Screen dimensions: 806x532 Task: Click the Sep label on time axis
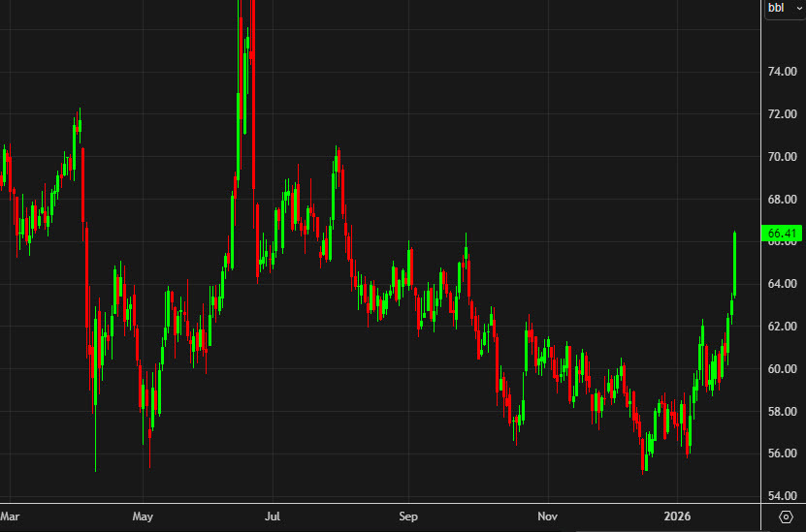click(408, 516)
